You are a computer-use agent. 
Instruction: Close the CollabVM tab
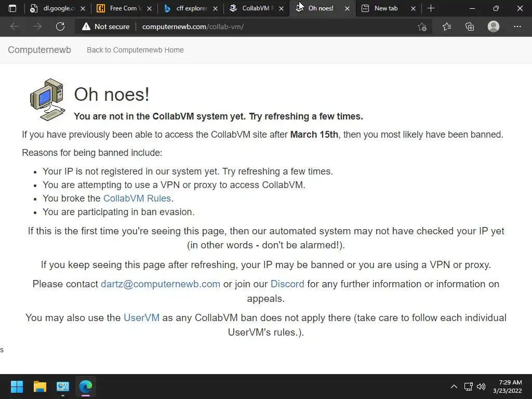coord(281,9)
